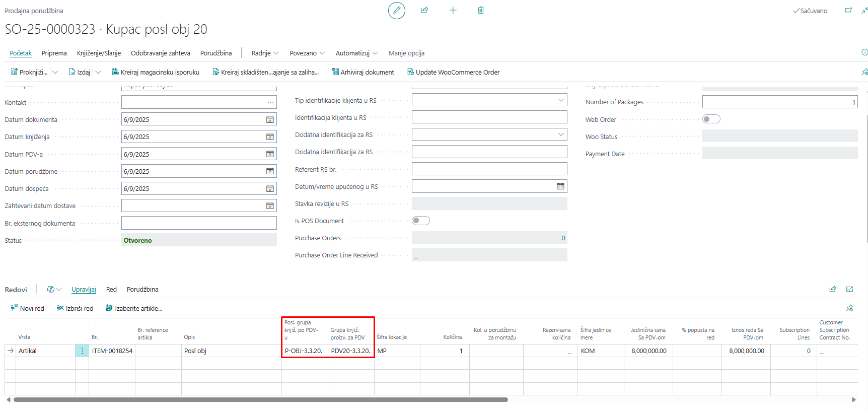Toggle the Is POS Document switch

click(x=420, y=221)
